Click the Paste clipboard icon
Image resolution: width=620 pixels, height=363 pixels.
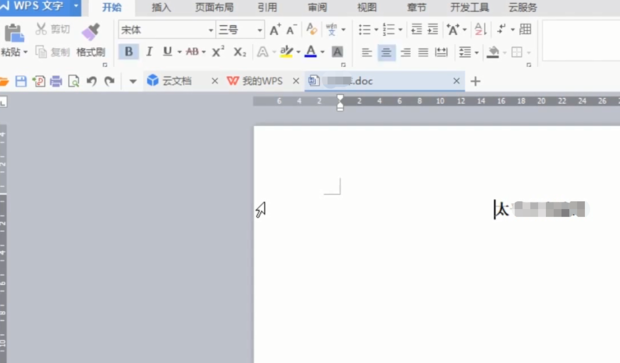coord(14,33)
